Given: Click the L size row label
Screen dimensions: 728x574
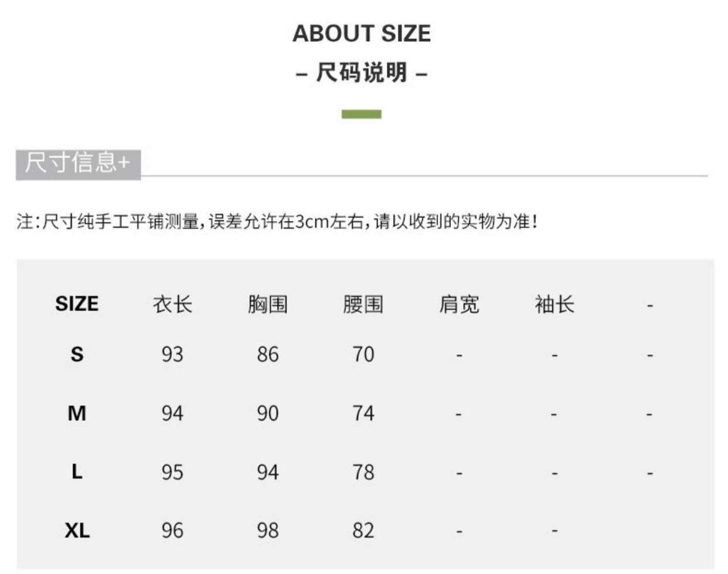Looking at the screenshot, I should coord(77,471).
